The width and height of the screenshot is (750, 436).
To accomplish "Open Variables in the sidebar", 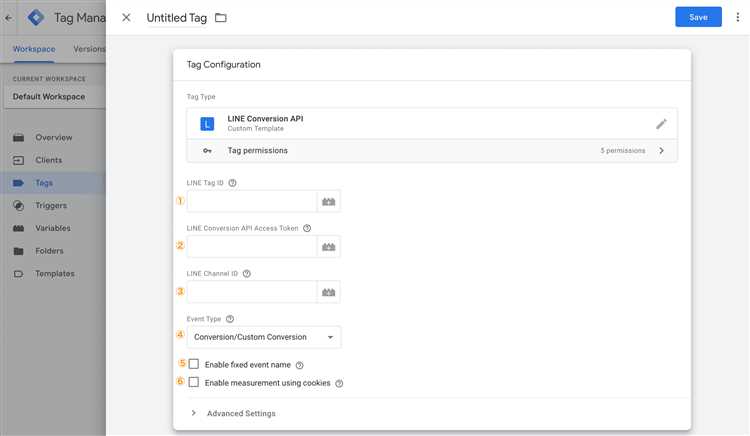I will point(53,228).
